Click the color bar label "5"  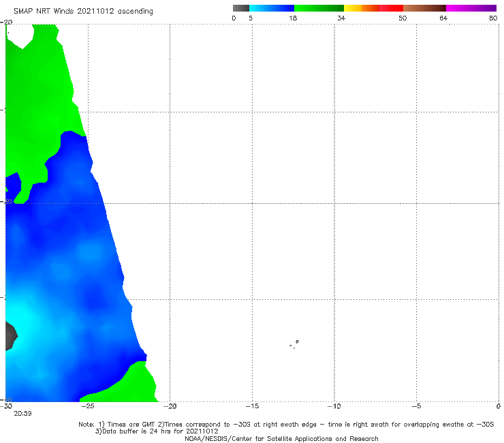click(x=251, y=18)
